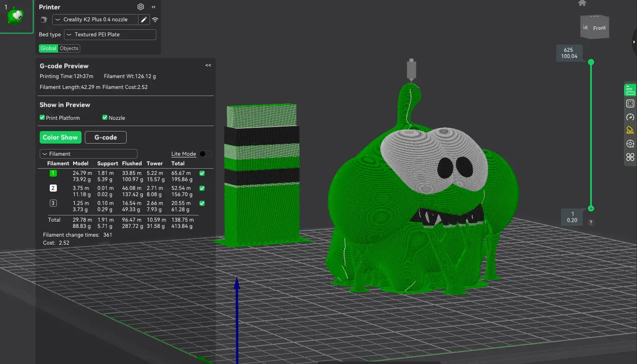Click the bottom layer label 0.20

click(572, 220)
